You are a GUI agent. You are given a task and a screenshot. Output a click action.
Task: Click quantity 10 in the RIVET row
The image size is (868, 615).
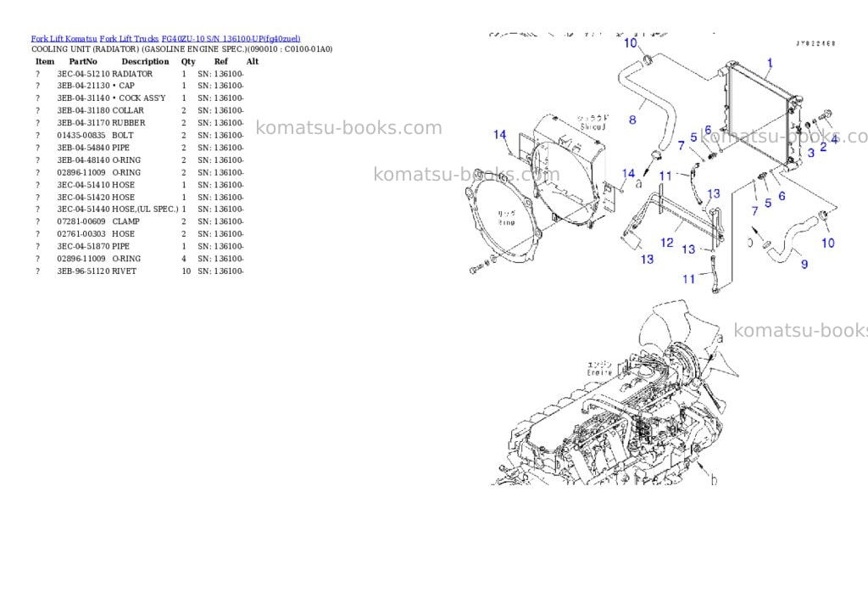click(186, 271)
